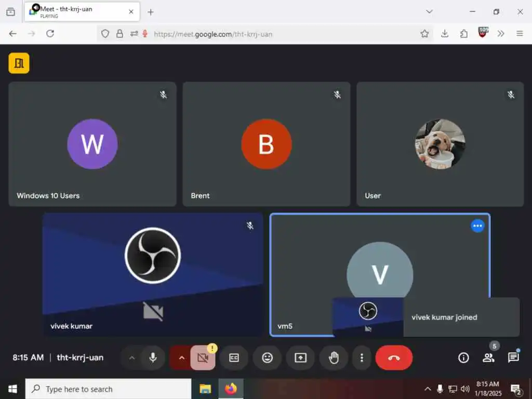Open blue options dots on vm5 tile

[x=477, y=225]
